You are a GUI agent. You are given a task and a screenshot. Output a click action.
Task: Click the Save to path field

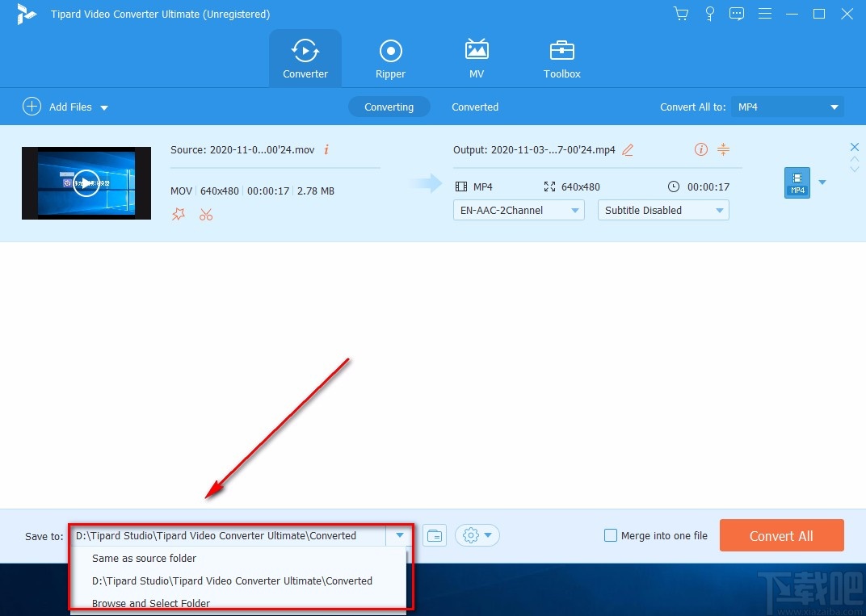tap(228, 535)
